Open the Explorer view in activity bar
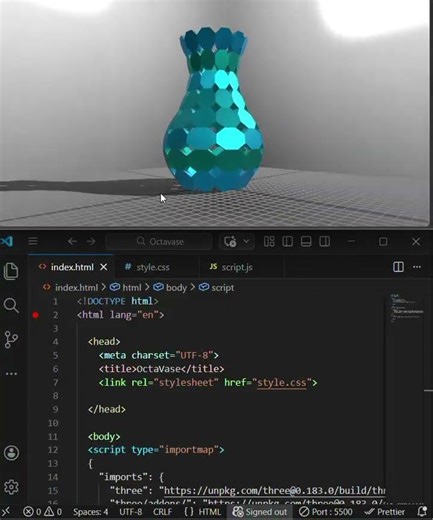This screenshot has width=433, height=520. point(11,271)
